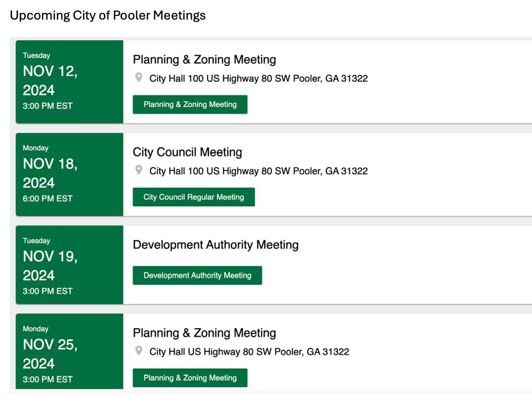This screenshot has width=532, height=405.
Task: Click the green Development Authority Meeting button
Action: coord(197,275)
